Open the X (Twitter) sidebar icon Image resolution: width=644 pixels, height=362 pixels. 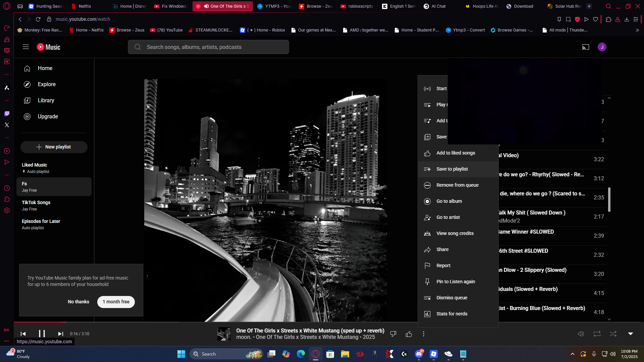7,125
